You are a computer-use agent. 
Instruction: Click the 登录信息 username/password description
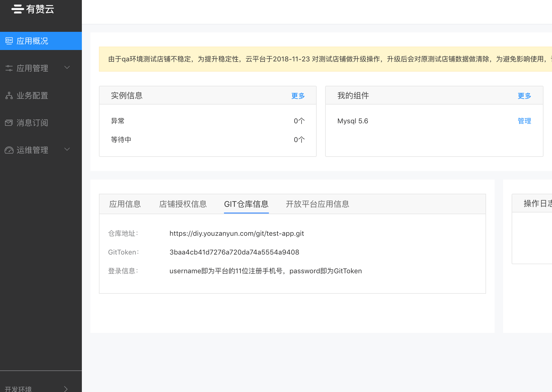click(265, 271)
